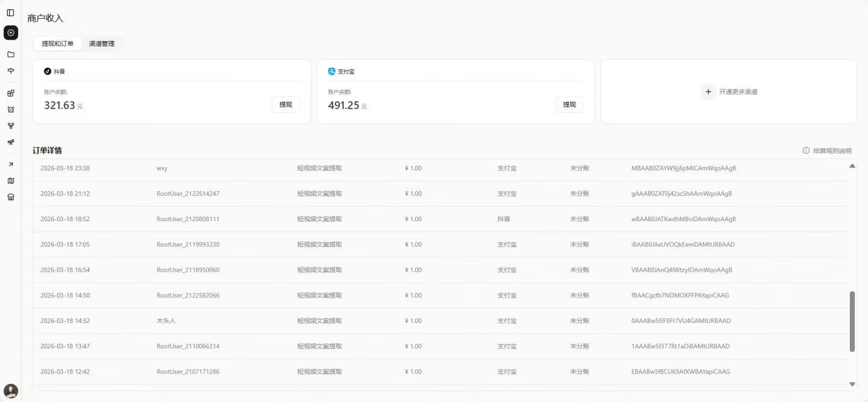The width and height of the screenshot is (868, 402).
Task: Open the grid apps icon in sidebar
Action: (10, 93)
